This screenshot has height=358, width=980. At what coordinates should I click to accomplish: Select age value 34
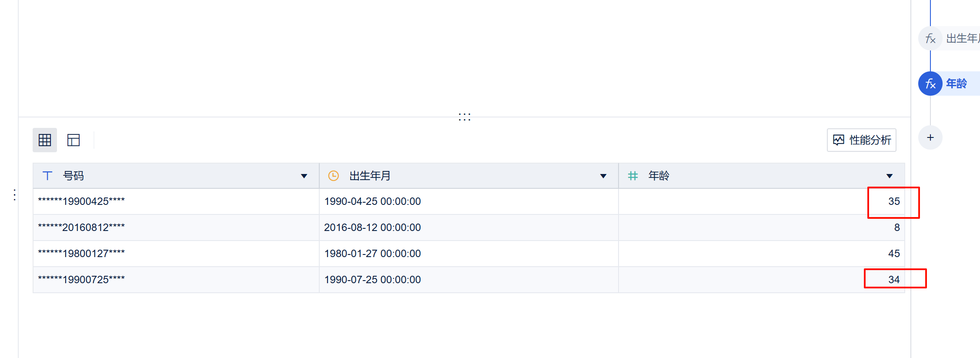pyautogui.click(x=894, y=280)
